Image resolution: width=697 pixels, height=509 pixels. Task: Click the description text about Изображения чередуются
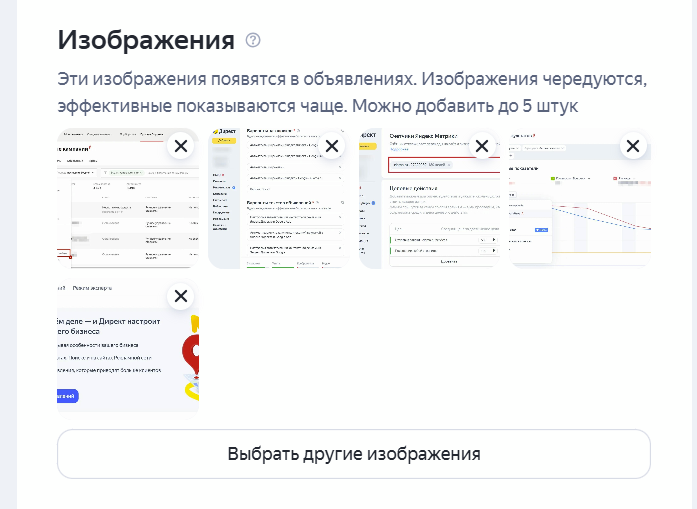click(x=352, y=92)
